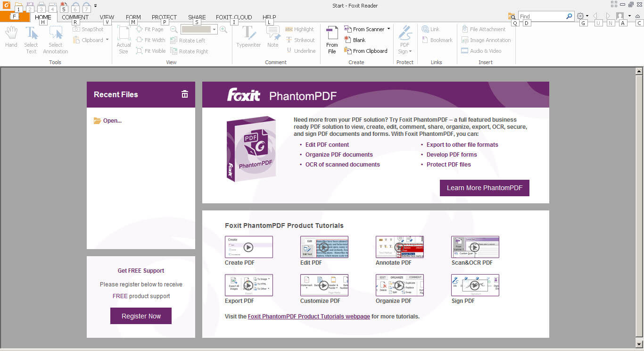Click the Print icon in quick access toolbar
644x351 pixels.
[x=41, y=6]
